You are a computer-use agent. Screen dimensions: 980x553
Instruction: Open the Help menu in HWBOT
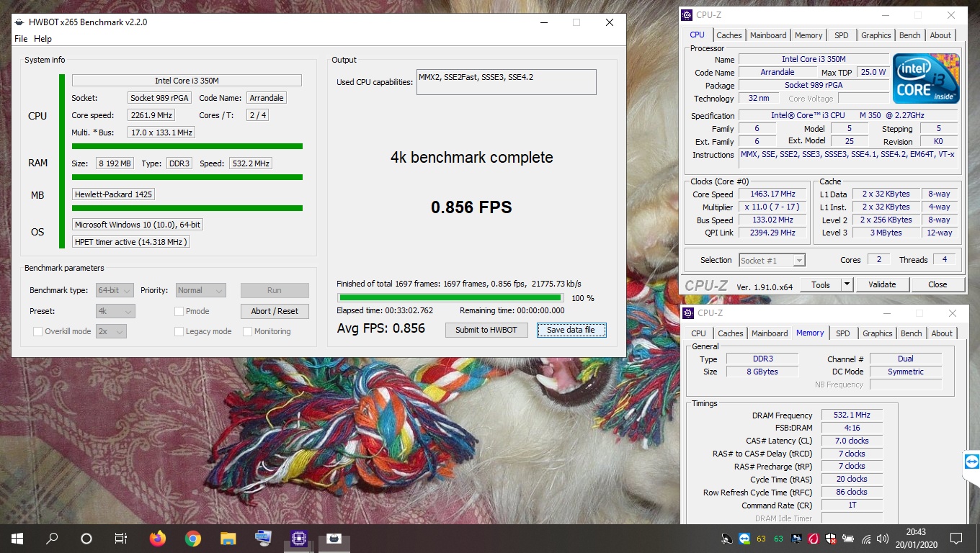(x=43, y=39)
